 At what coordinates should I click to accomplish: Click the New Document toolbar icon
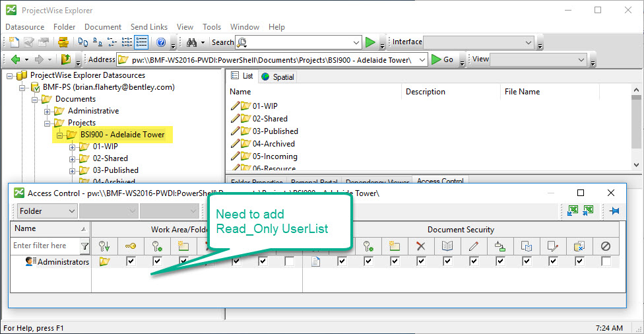pyautogui.click(x=14, y=42)
